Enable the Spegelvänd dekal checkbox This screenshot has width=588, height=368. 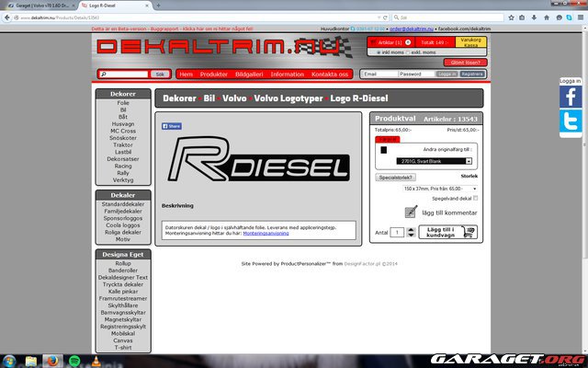click(x=475, y=198)
